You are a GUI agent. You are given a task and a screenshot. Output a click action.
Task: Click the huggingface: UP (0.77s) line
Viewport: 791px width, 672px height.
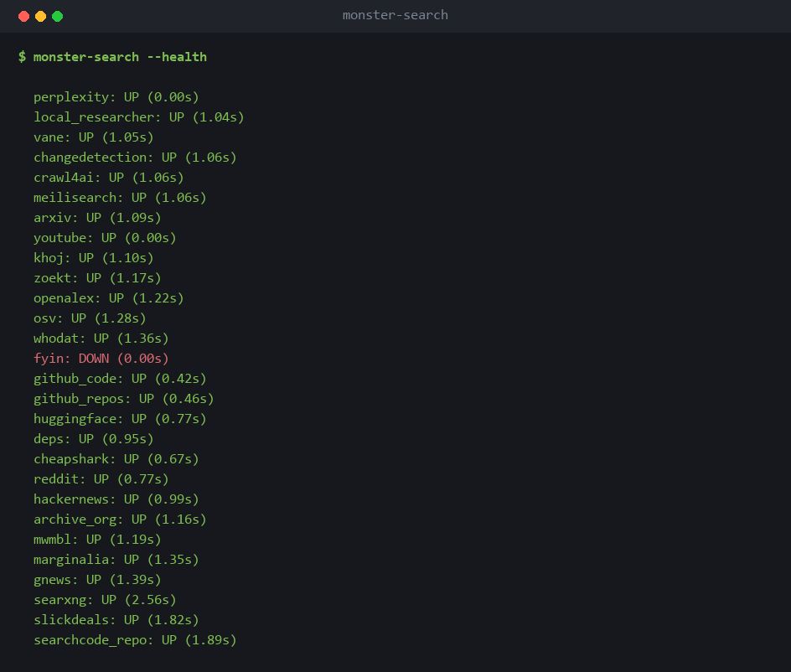pos(120,419)
